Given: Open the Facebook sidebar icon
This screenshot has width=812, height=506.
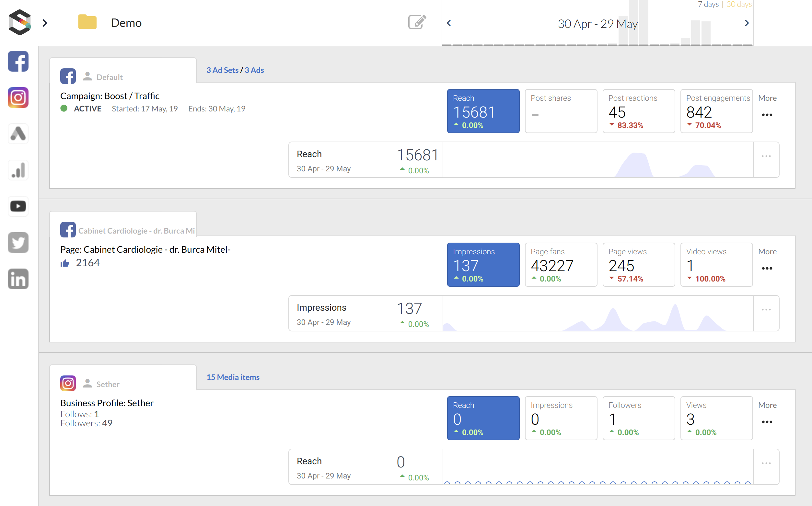Looking at the screenshot, I should [18, 62].
